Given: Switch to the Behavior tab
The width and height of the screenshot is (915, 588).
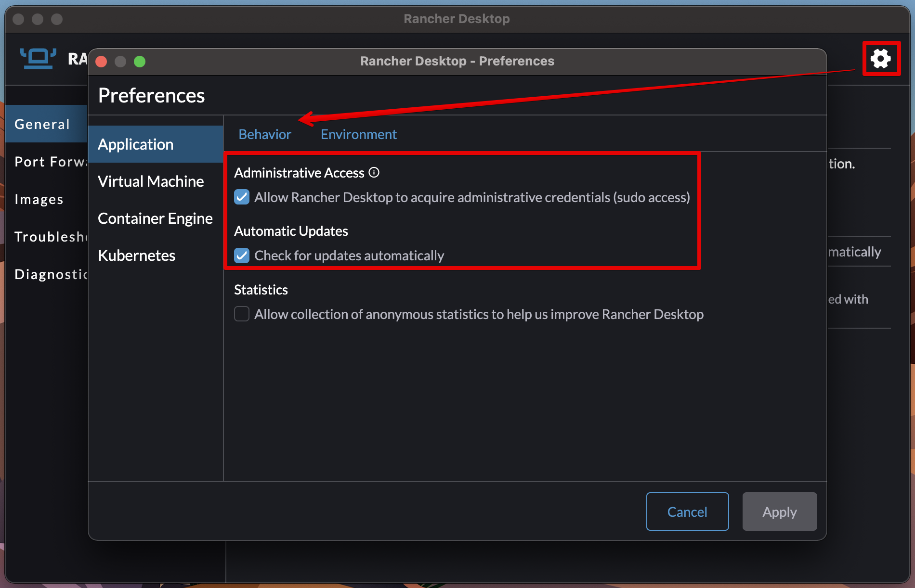Looking at the screenshot, I should point(265,134).
